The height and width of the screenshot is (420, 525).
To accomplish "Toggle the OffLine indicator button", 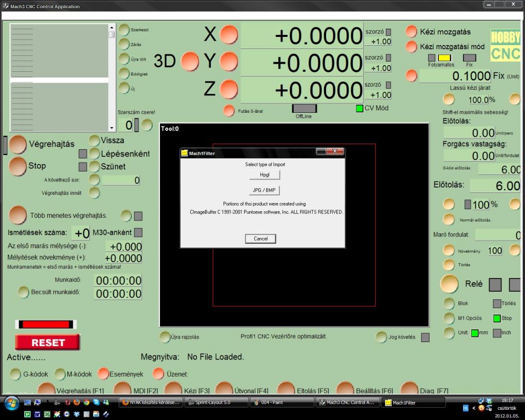I will 304,108.
